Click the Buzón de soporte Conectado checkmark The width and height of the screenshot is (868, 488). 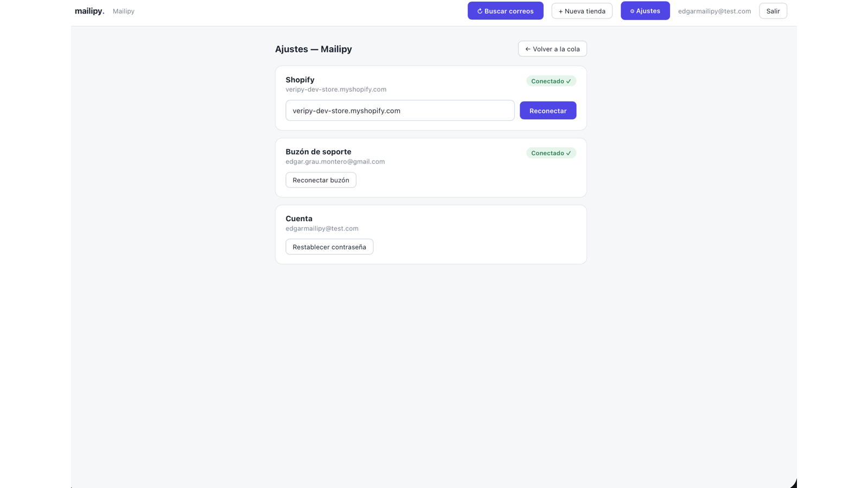tap(569, 153)
